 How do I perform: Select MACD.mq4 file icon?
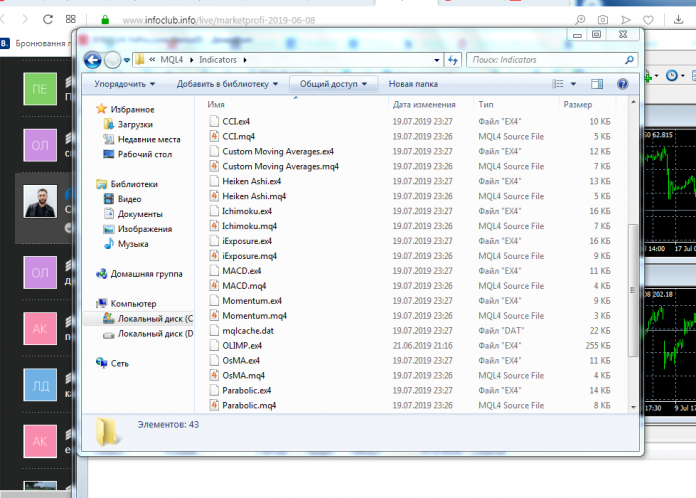214,286
